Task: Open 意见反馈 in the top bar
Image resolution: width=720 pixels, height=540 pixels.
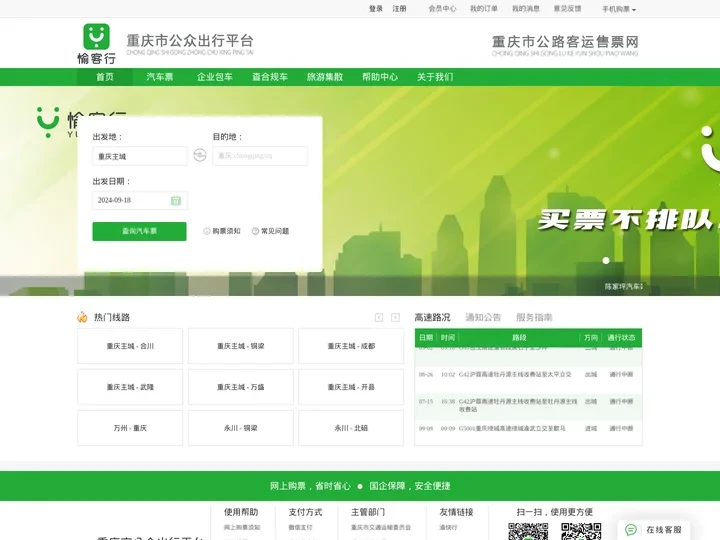Action: pyautogui.click(x=568, y=9)
